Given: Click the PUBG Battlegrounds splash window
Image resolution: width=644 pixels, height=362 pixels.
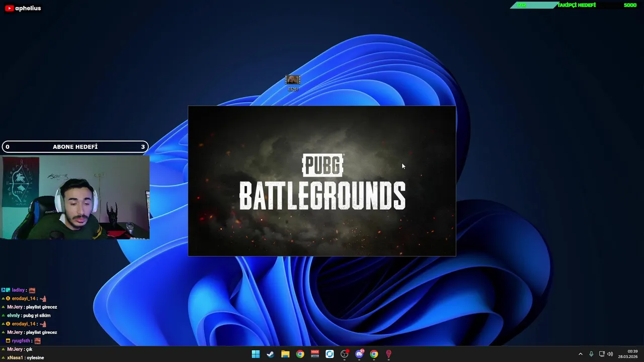Looking at the screenshot, I should pos(322,181).
